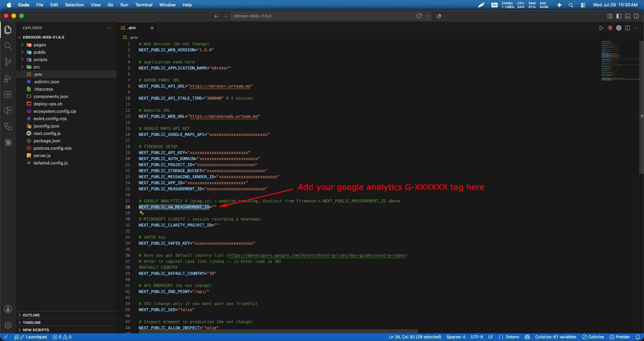Close the .env editor tab
This screenshot has height=341, width=644.
pos(152,28)
